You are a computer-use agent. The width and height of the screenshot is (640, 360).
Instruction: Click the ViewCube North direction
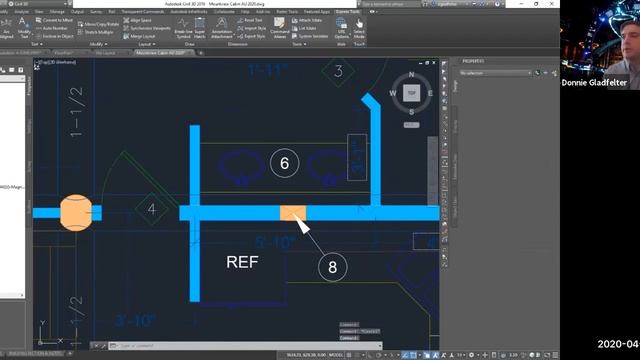[411, 74]
